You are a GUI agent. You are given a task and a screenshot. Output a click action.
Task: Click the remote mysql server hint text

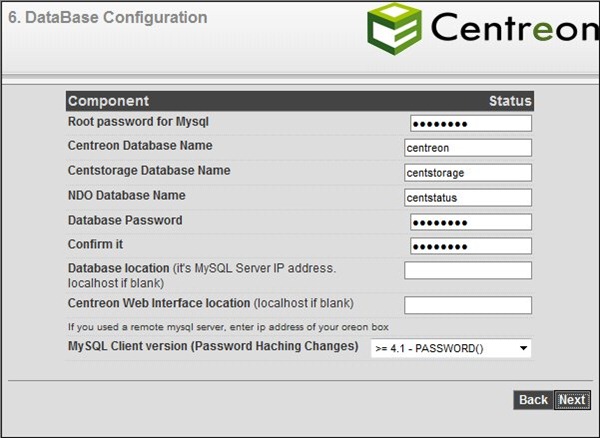pos(228,327)
